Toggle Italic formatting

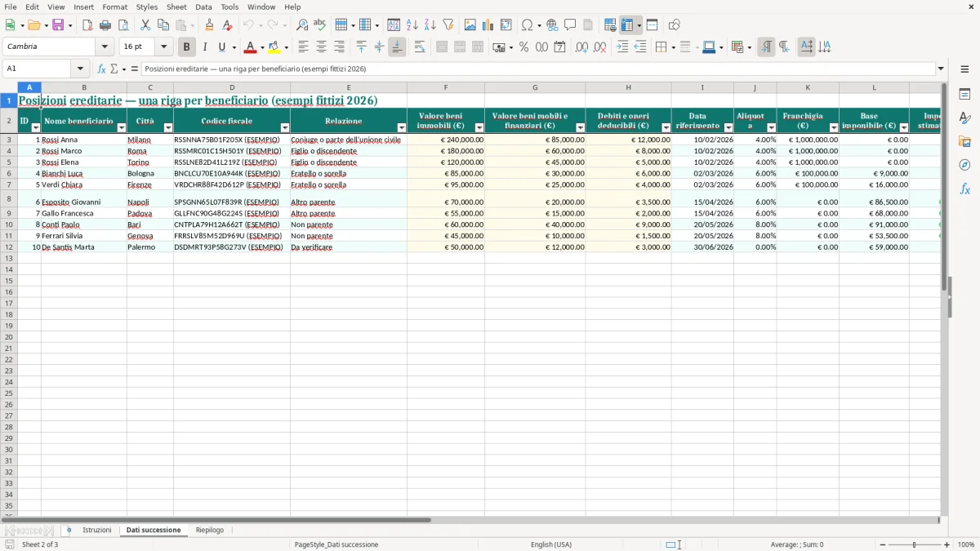pyautogui.click(x=205, y=47)
